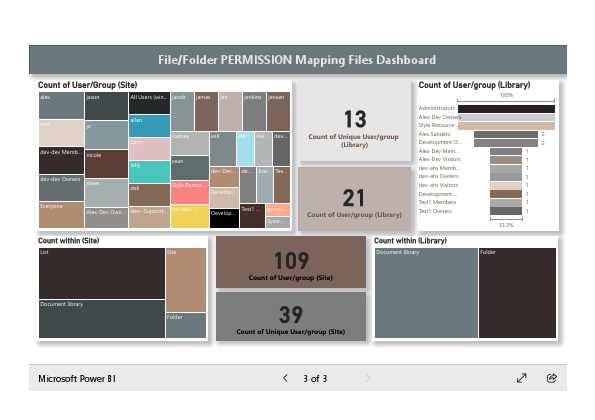
Task: Select the Test1 Owners bar
Action: (x=506, y=211)
